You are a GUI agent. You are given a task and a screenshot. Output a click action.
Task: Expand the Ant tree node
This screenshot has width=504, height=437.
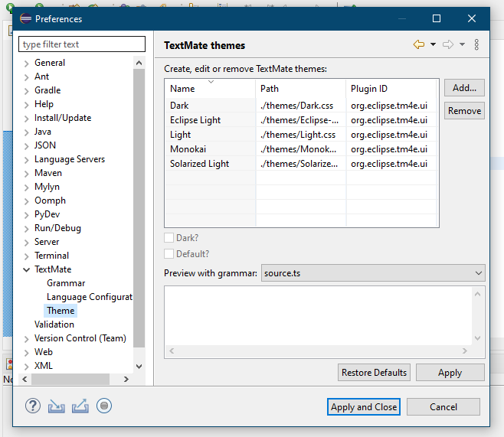pyautogui.click(x=27, y=77)
